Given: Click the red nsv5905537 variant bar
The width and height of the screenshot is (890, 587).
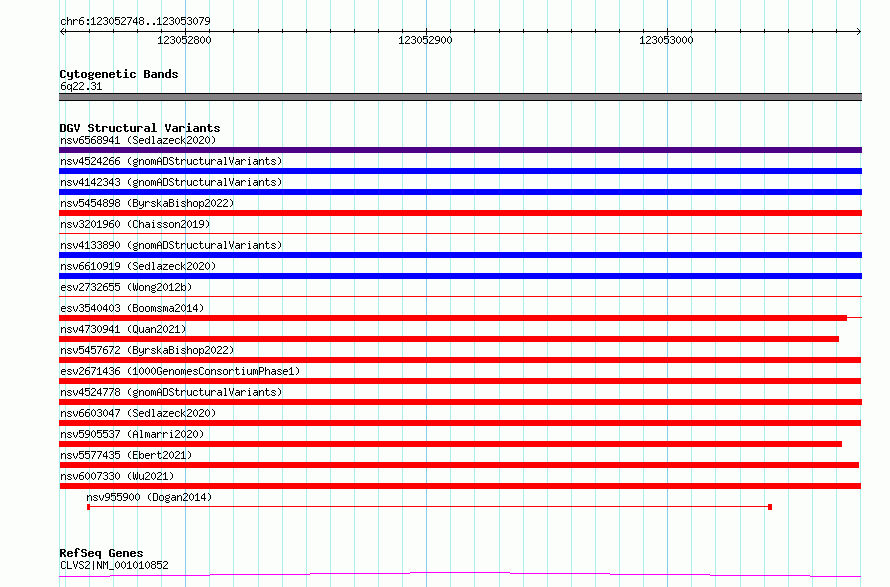Looking at the screenshot, I should (450, 444).
